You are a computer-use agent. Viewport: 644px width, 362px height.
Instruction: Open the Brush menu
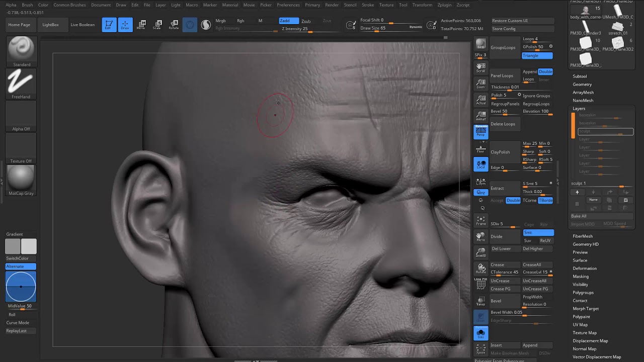[27, 5]
